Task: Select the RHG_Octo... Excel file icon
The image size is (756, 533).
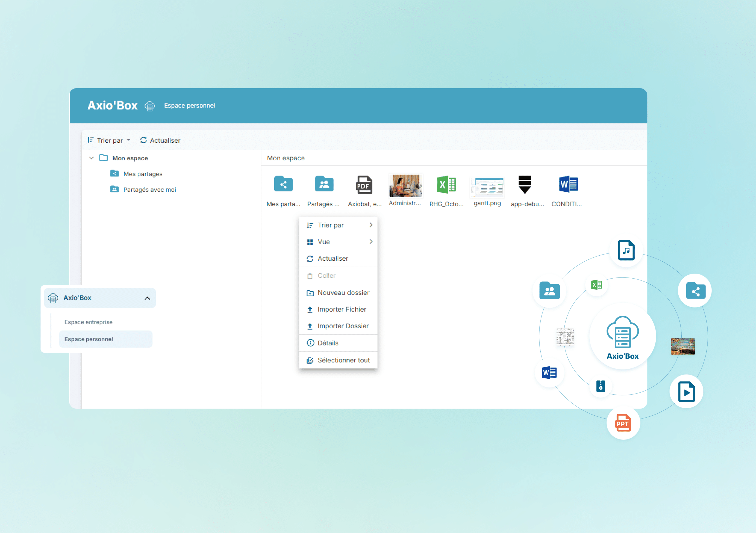Action: click(446, 185)
